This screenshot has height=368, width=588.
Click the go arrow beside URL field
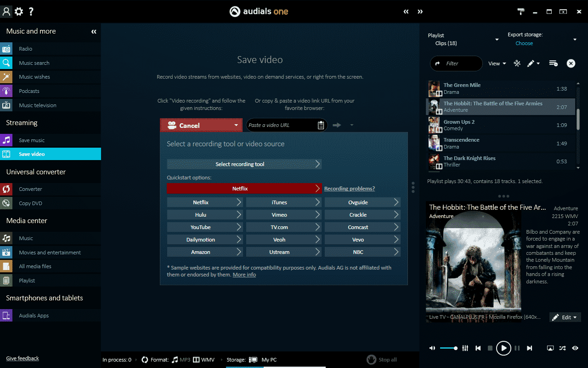[337, 125]
